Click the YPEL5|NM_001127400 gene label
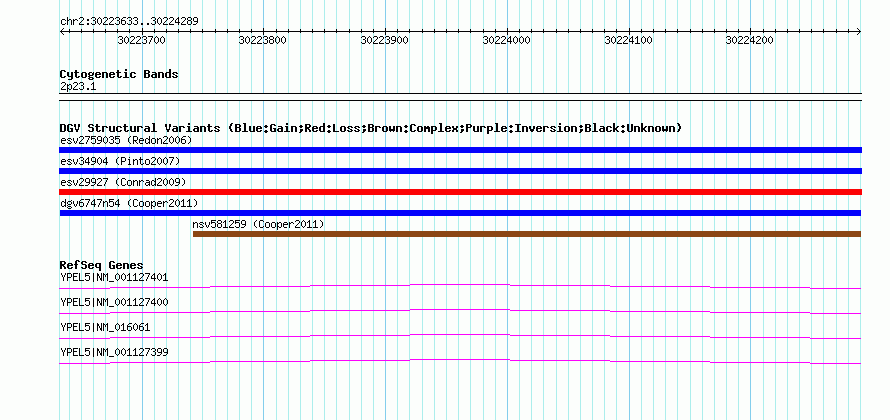Screen dimensions: 890x420 [x=114, y=303]
